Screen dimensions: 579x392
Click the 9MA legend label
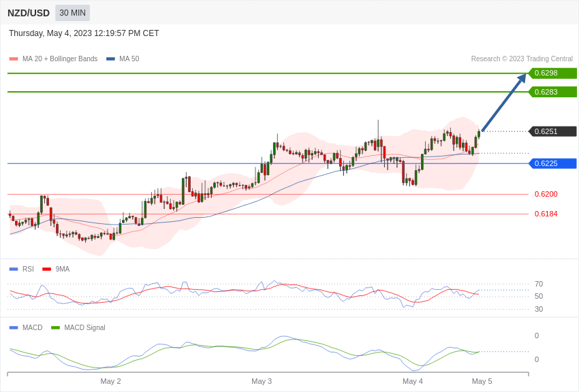[x=63, y=269]
